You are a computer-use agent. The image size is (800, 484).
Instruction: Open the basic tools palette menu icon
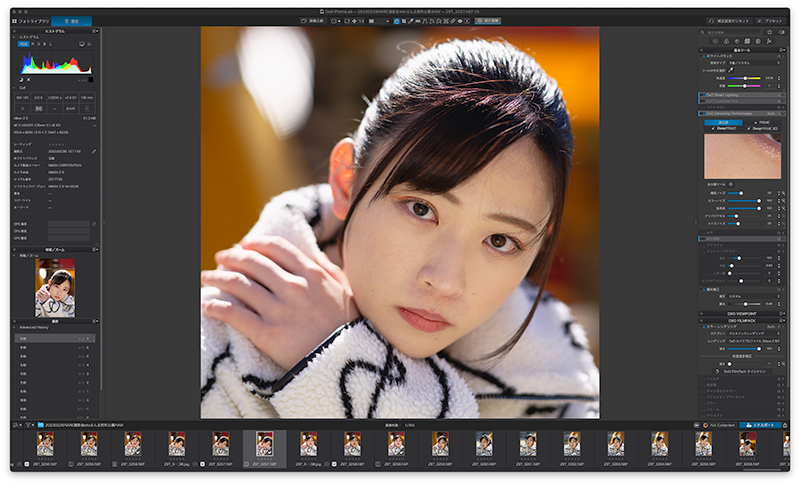coord(782,50)
